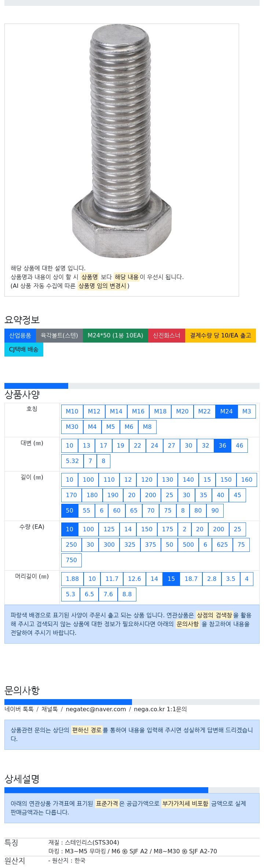The image size is (264, 868).
Task: Click the 산업용품 category tag
Action: coord(20,335)
